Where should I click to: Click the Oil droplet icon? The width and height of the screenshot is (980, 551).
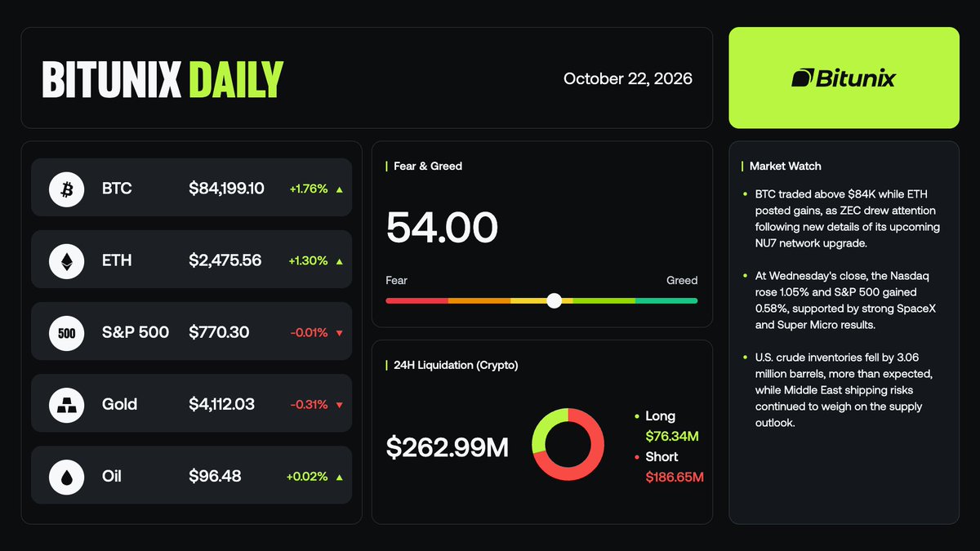click(x=67, y=476)
